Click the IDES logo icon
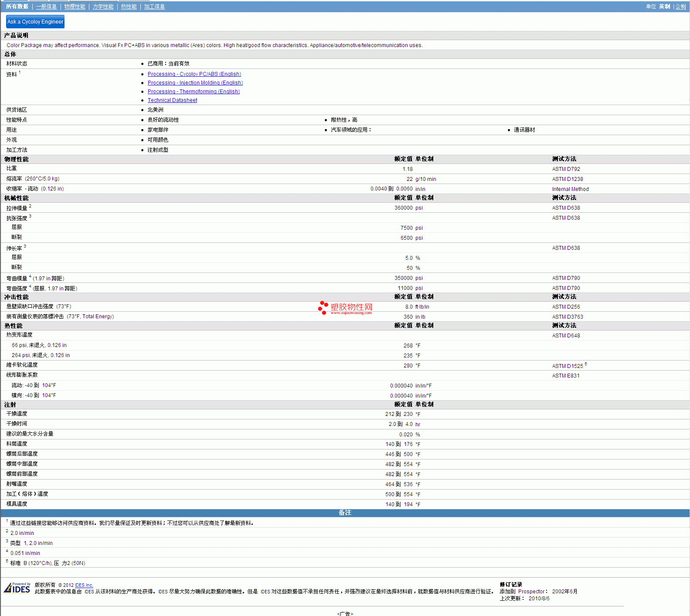The width and height of the screenshot is (690, 616). tap(17, 588)
